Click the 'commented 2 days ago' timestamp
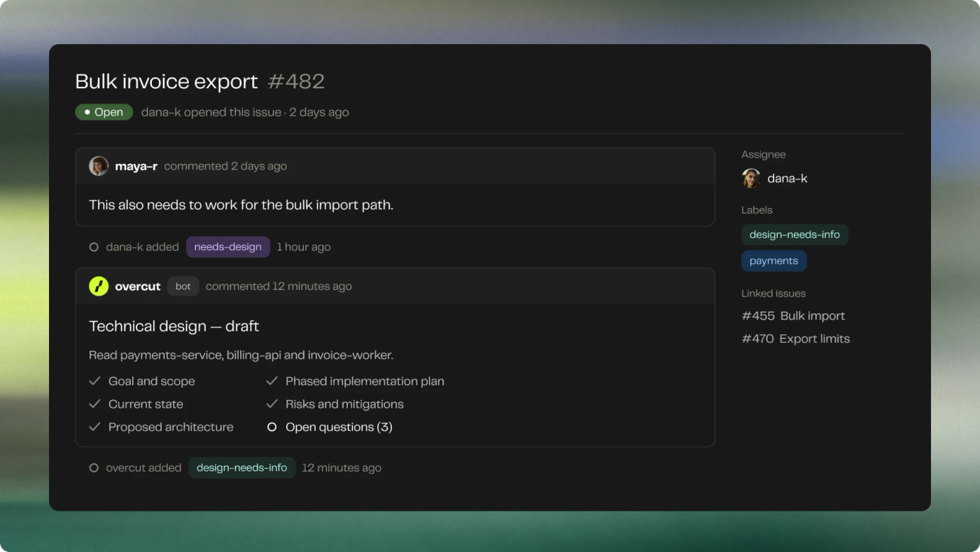This screenshot has width=980, height=552. pos(225,166)
